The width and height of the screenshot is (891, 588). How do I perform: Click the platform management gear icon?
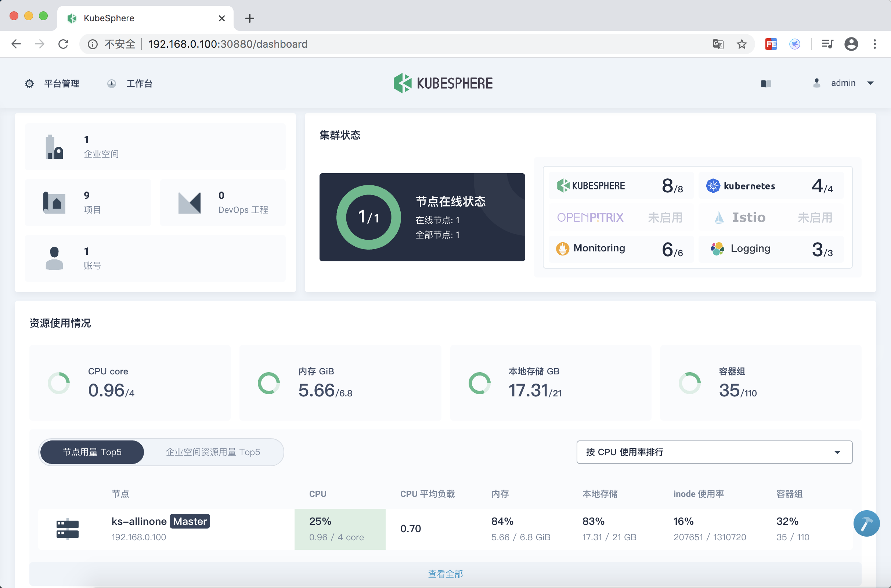tap(29, 83)
